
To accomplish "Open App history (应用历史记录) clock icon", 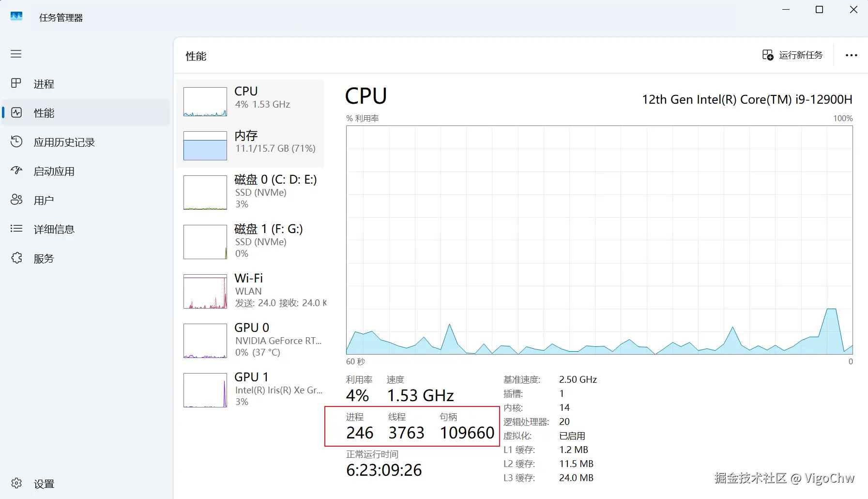I will tap(16, 141).
